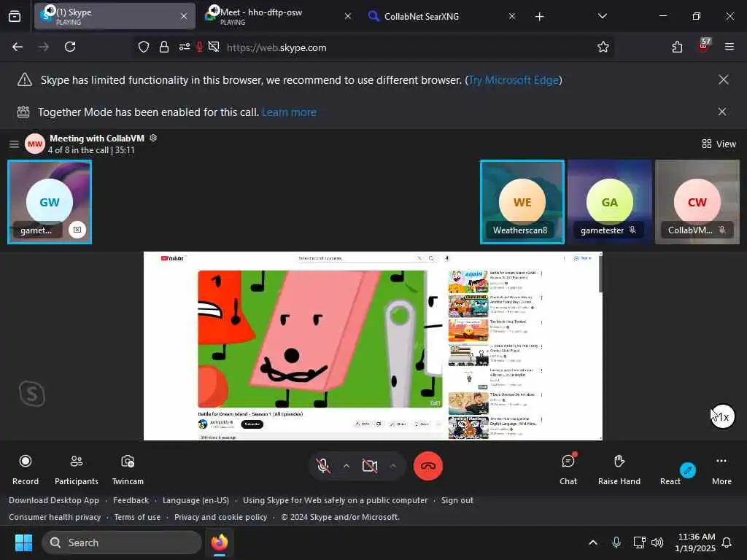Open the hamburger menu beside meeting title

(14, 144)
